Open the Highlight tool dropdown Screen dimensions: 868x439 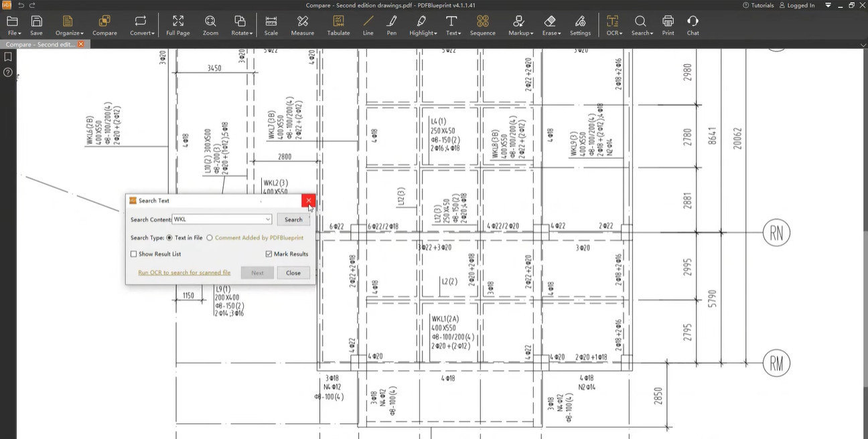[x=423, y=25]
